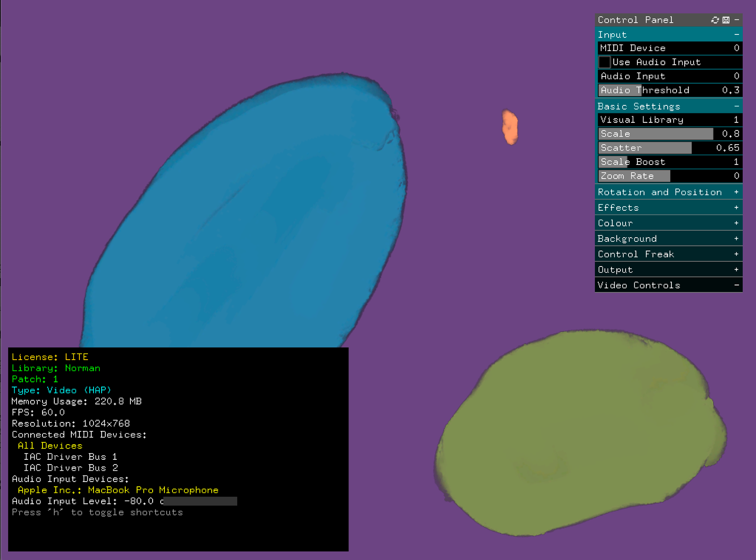Screen dimensions: 756x560
Task: Expand the Output section
Action: 737,269
